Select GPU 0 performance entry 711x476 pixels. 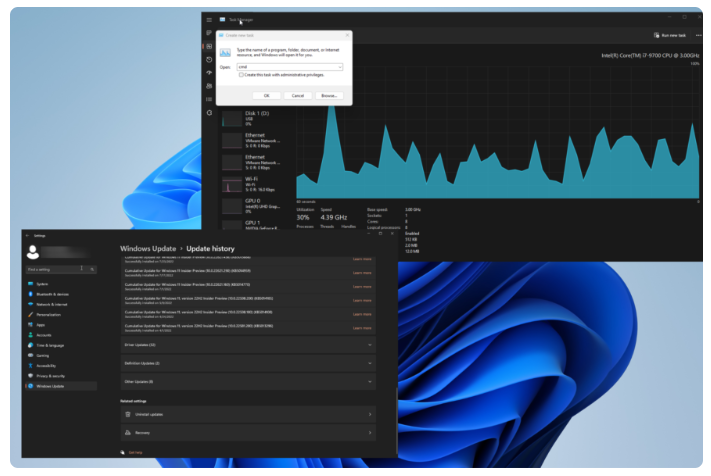click(254, 206)
